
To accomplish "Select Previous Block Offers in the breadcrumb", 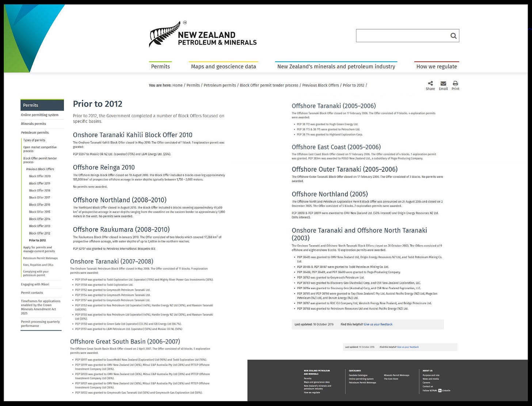I will click(x=320, y=85).
